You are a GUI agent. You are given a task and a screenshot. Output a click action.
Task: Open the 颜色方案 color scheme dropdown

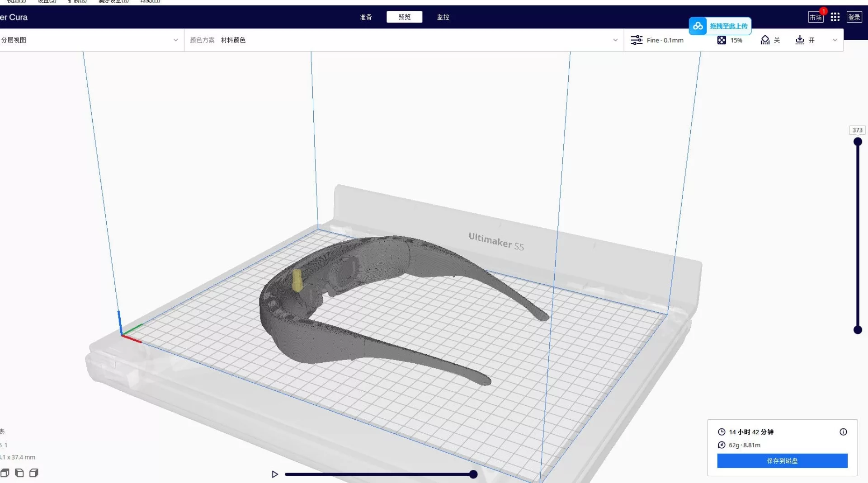pyautogui.click(x=615, y=40)
